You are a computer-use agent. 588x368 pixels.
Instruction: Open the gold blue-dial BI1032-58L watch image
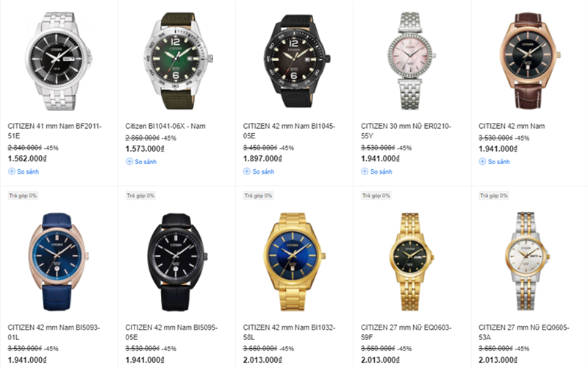(x=293, y=262)
